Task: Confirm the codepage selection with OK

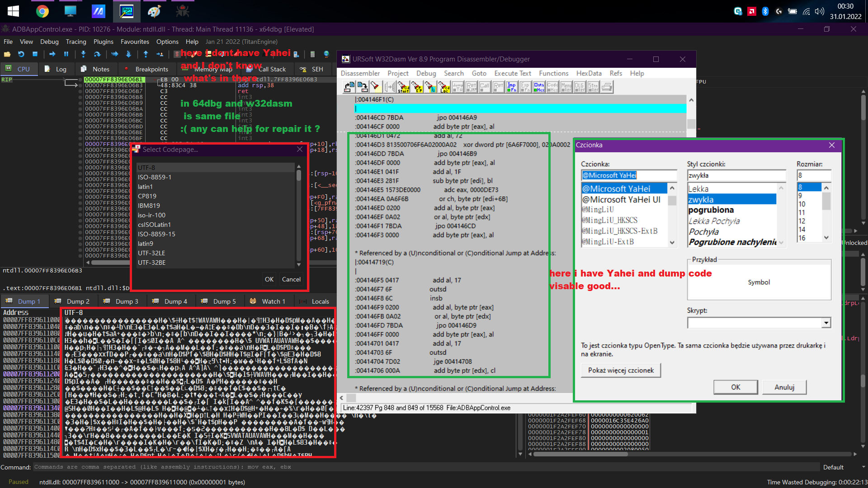Action: 269,279
